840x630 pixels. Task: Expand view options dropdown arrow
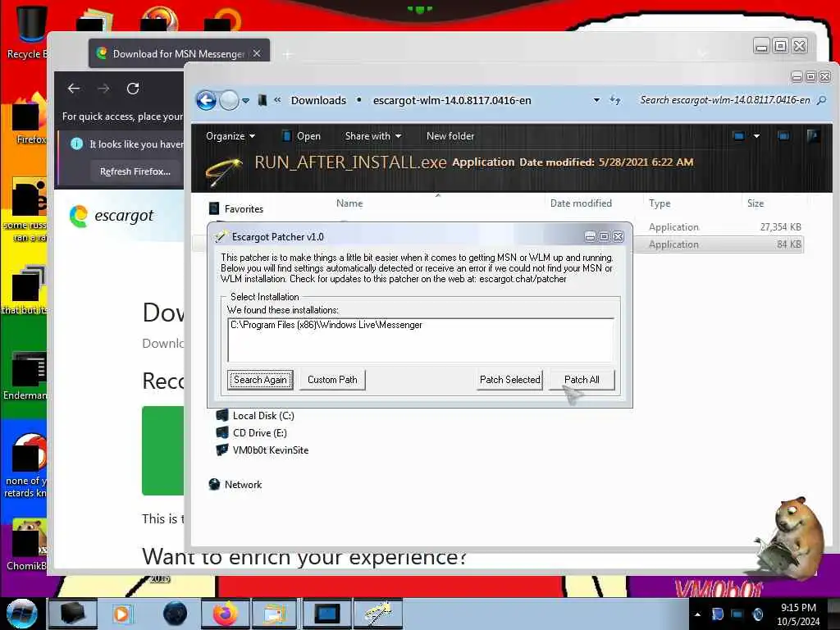[x=756, y=136]
